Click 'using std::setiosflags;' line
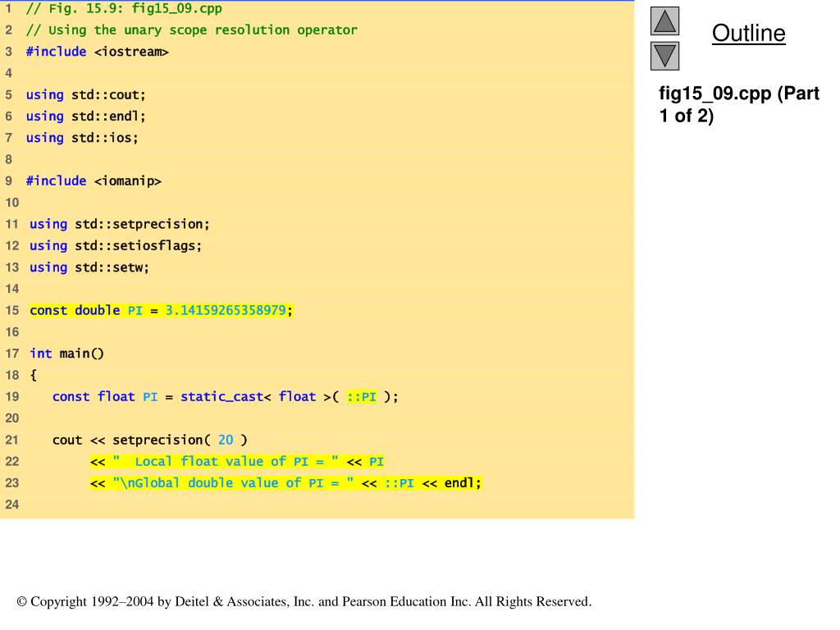 click(x=116, y=245)
